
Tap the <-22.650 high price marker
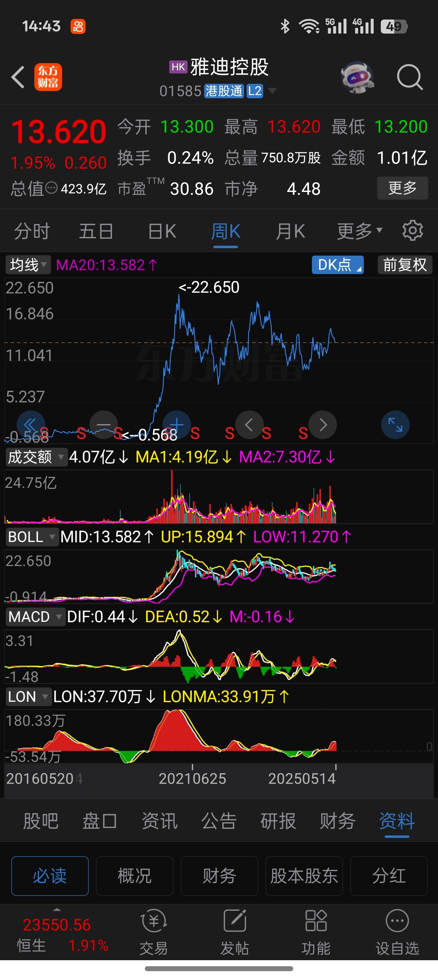tap(209, 287)
